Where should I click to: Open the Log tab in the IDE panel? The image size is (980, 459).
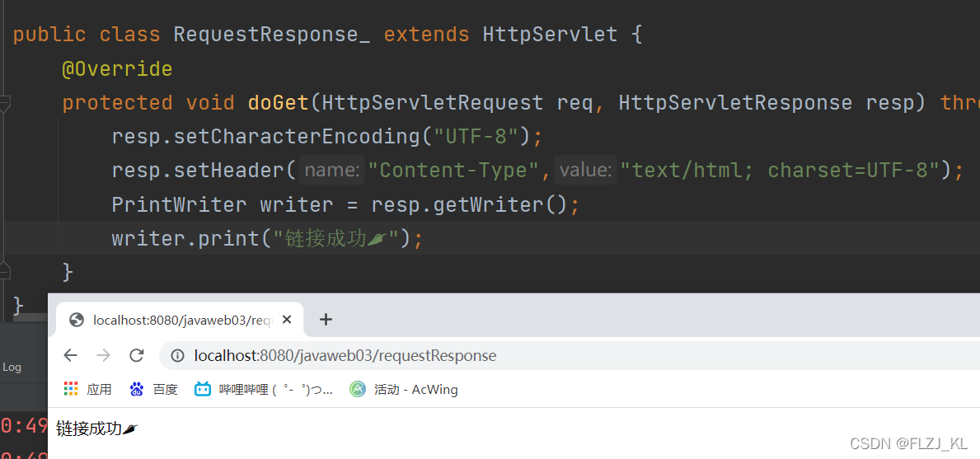coord(12,368)
